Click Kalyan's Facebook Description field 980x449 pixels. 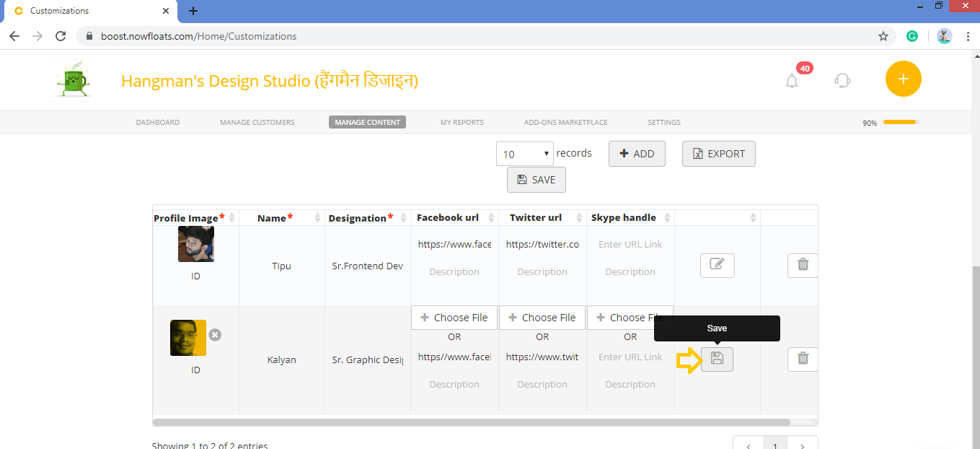454,384
